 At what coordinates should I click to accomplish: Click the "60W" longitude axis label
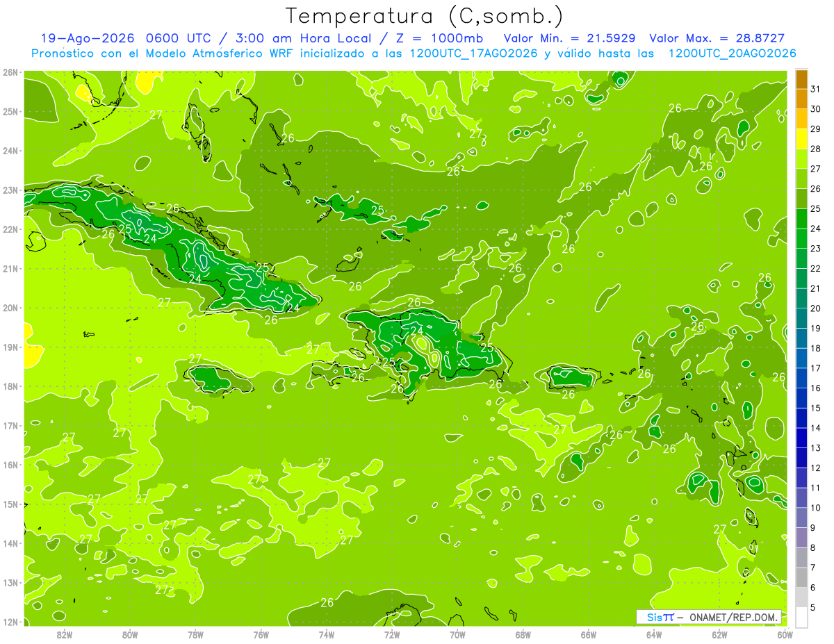pyautogui.click(x=784, y=634)
